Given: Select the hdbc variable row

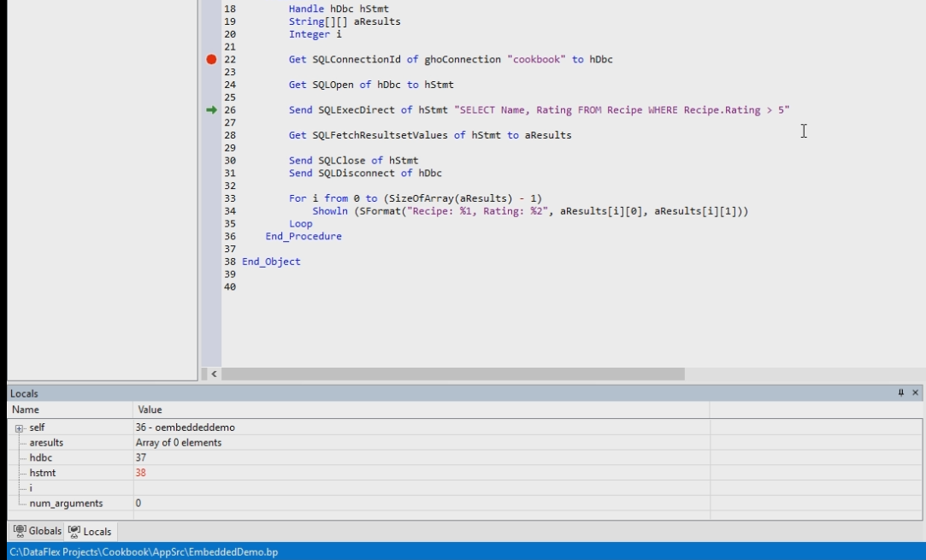Looking at the screenshot, I should click(x=40, y=458).
